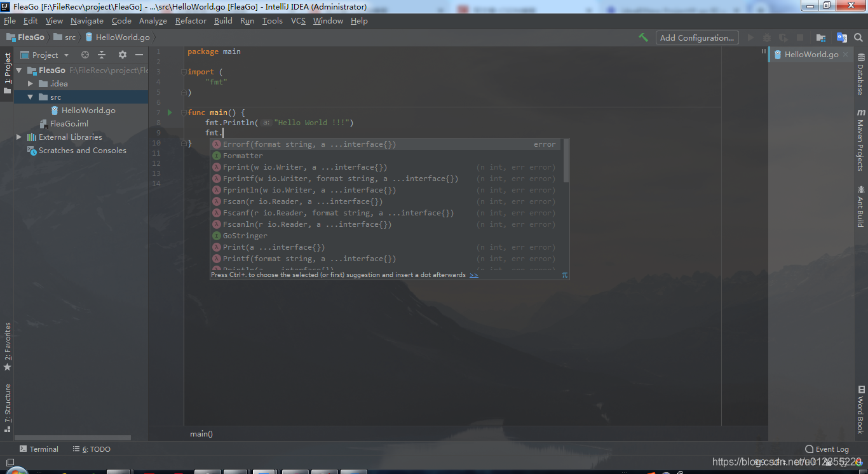
Task: Show the Favorites tool window
Action: [8, 346]
